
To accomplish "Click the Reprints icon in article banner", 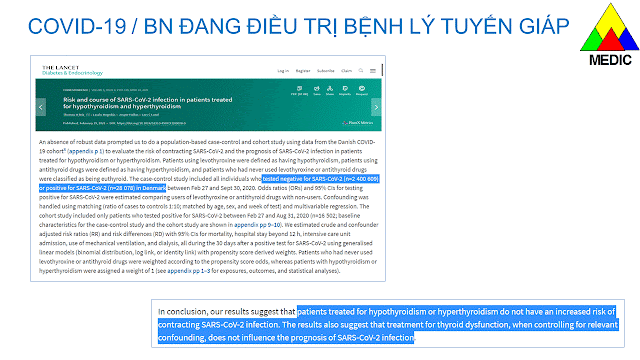I will tap(345, 90).
